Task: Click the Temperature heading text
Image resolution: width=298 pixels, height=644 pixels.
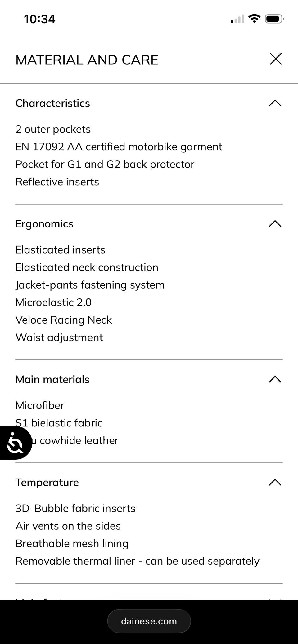Action: [47, 483]
